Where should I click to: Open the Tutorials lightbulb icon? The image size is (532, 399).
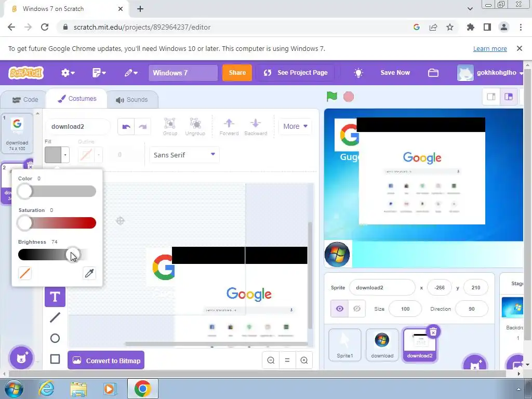click(358, 73)
